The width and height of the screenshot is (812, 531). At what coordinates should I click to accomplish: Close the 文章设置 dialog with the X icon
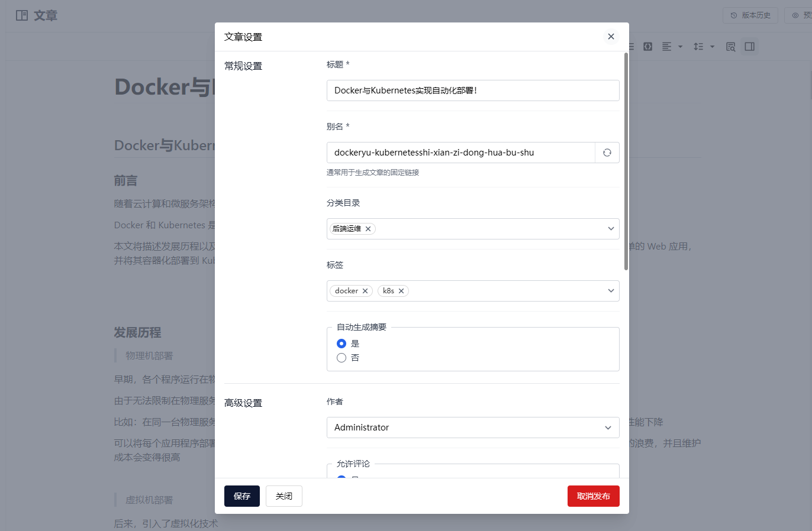pos(611,37)
